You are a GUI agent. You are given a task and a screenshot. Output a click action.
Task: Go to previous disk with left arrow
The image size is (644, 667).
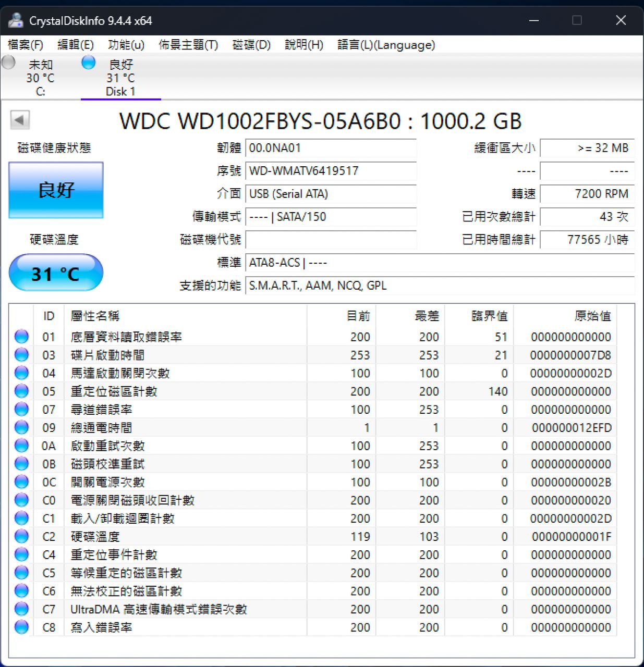click(20, 120)
